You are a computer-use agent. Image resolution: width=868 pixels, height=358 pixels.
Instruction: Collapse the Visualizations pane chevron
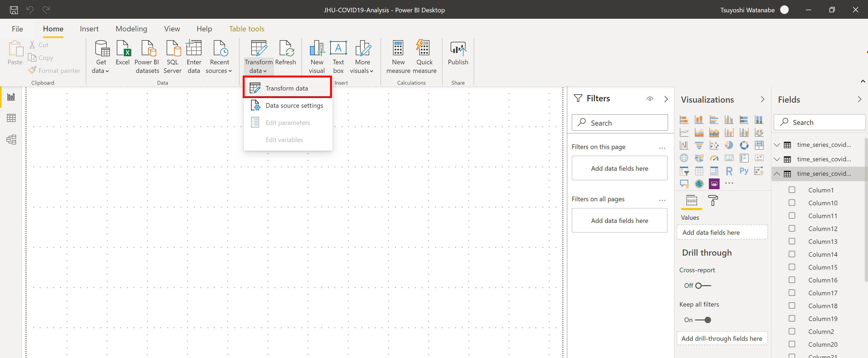[x=762, y=99]
